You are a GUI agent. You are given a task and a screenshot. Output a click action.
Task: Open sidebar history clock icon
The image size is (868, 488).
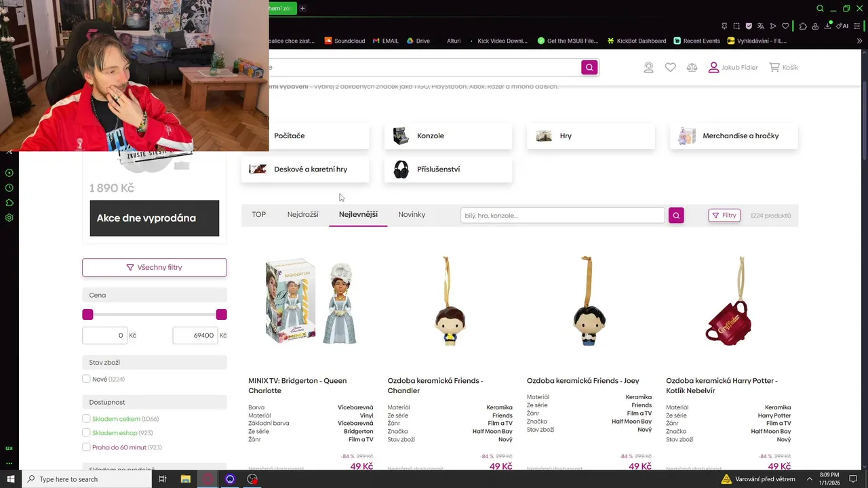pyautogui.click(x=9, y=188)
